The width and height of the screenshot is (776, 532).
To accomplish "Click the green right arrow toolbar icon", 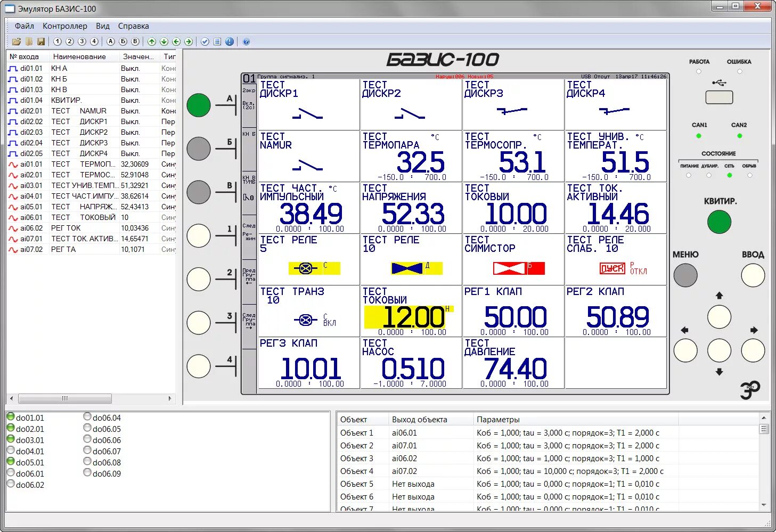I will pyautogui.click(x=189, y=42).
